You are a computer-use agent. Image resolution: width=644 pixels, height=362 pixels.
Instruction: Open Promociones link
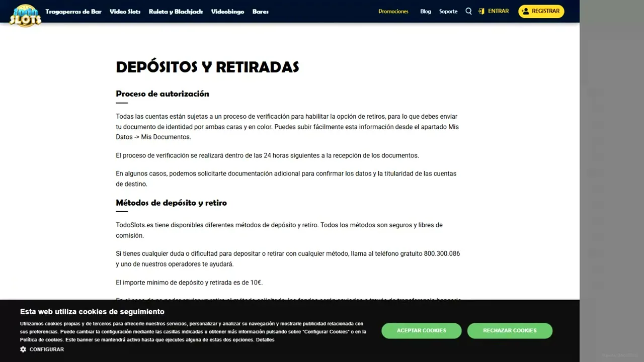click(393, 12)
